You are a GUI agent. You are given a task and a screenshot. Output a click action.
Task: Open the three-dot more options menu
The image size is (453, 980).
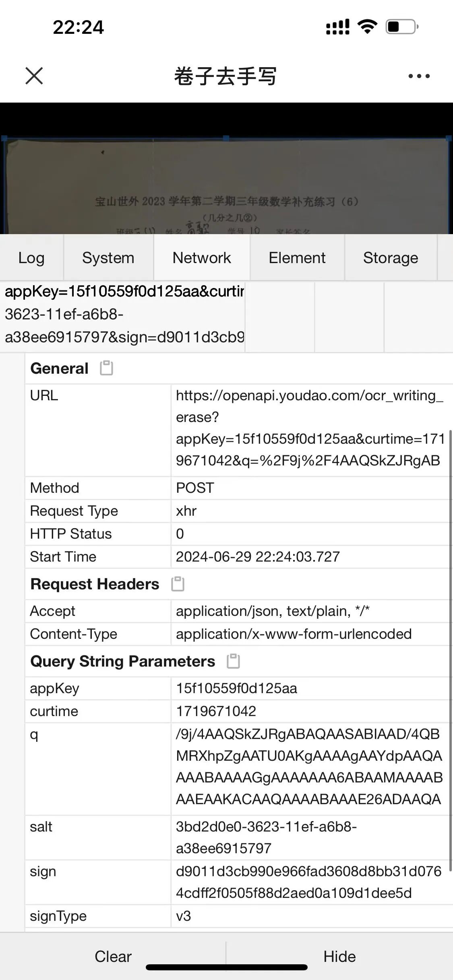coord(419,76)
